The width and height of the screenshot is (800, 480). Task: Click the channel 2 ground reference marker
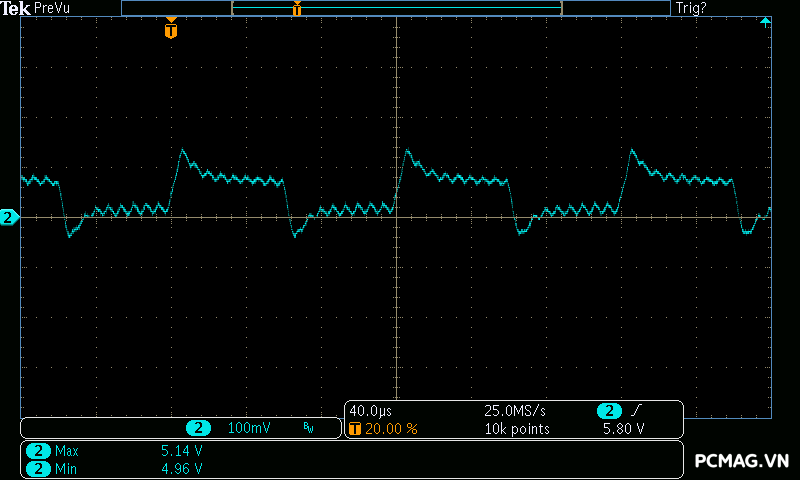pos(9,217)
